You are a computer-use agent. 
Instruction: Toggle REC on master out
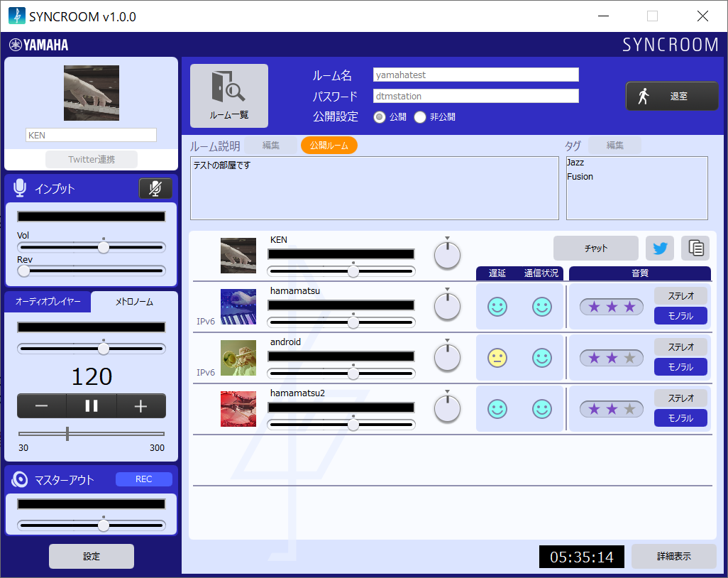143,479
